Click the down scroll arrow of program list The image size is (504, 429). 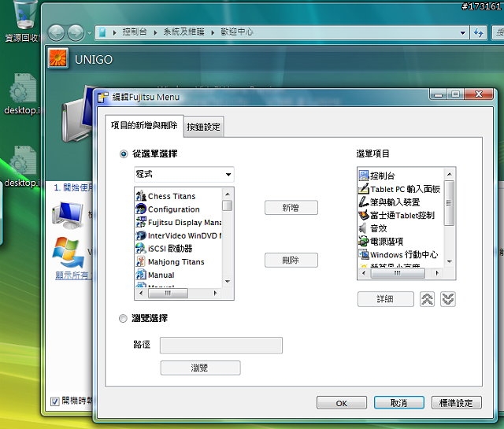coord(228,282)
